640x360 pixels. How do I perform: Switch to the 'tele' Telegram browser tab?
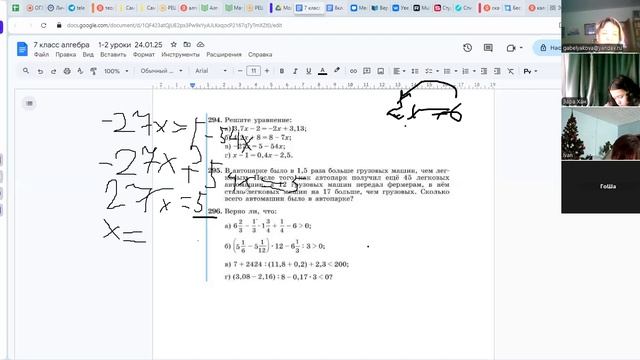[77, 8]
